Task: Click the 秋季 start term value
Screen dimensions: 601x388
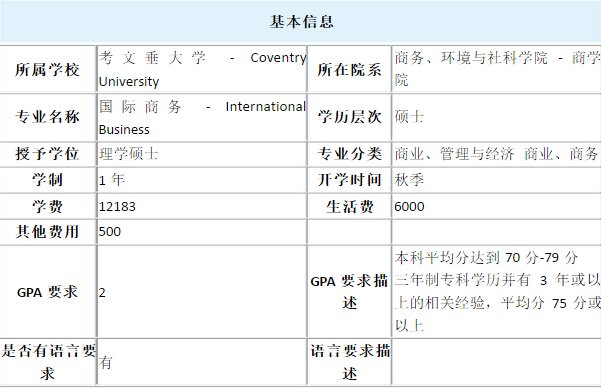Action: point(409,179)
